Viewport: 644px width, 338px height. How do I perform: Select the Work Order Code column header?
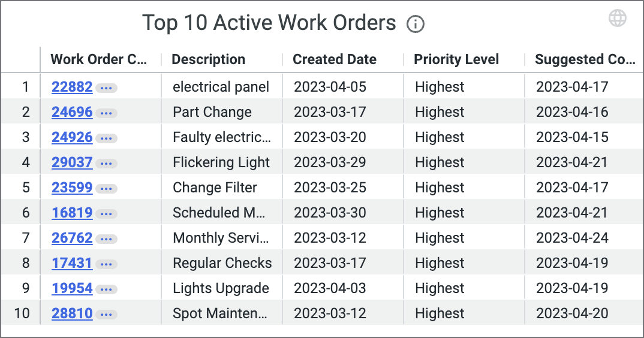98,59
